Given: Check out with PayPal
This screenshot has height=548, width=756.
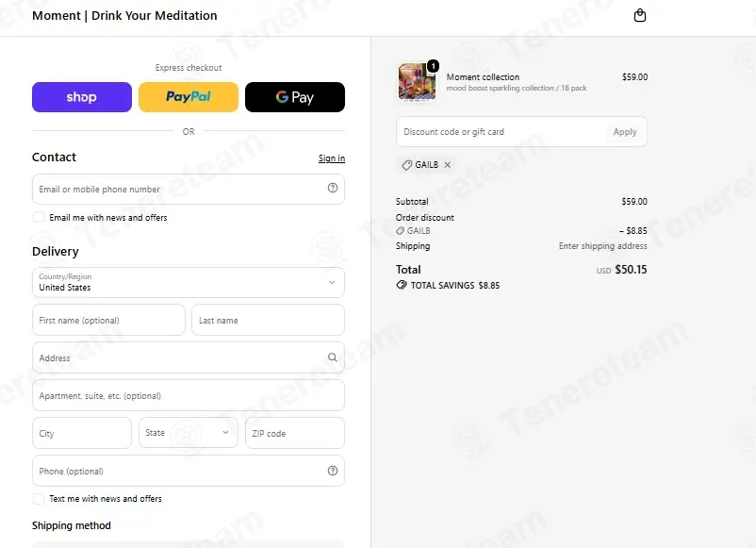Looking at the screenshot, I should click(189, 97).
